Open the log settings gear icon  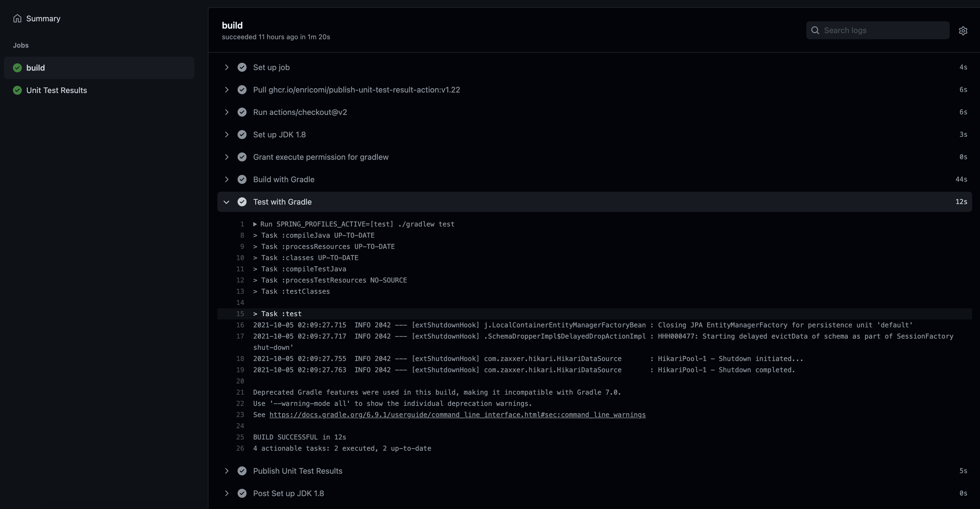963,31
